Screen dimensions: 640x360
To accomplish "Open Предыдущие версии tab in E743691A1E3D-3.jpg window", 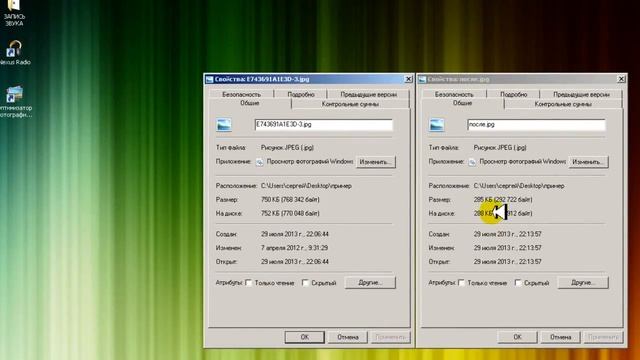I will pos(369,94).
